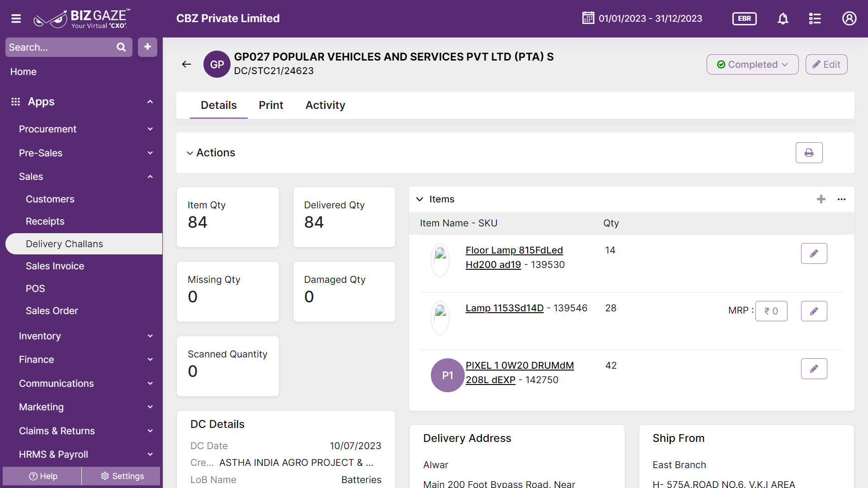The height and width of the screenshot is (488, 868).
Task: Open the Items more options ellipsis
Action: (x=841, y=199)
